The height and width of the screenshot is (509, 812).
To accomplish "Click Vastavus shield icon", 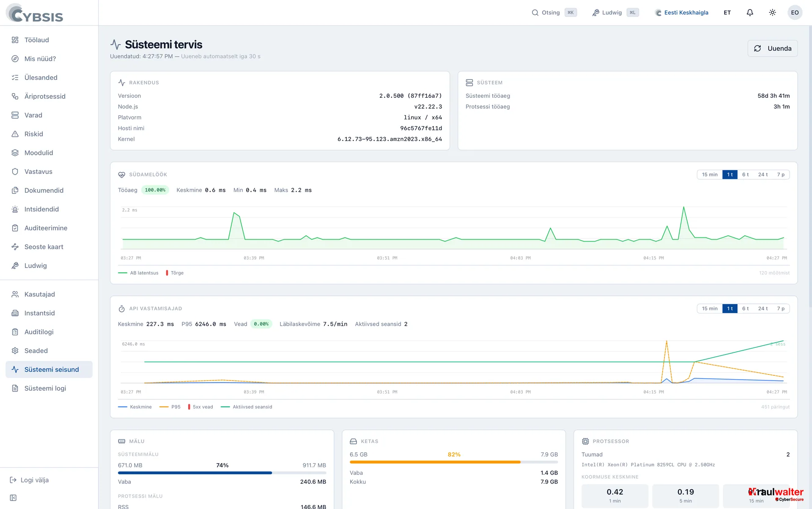I will (15, 171).
